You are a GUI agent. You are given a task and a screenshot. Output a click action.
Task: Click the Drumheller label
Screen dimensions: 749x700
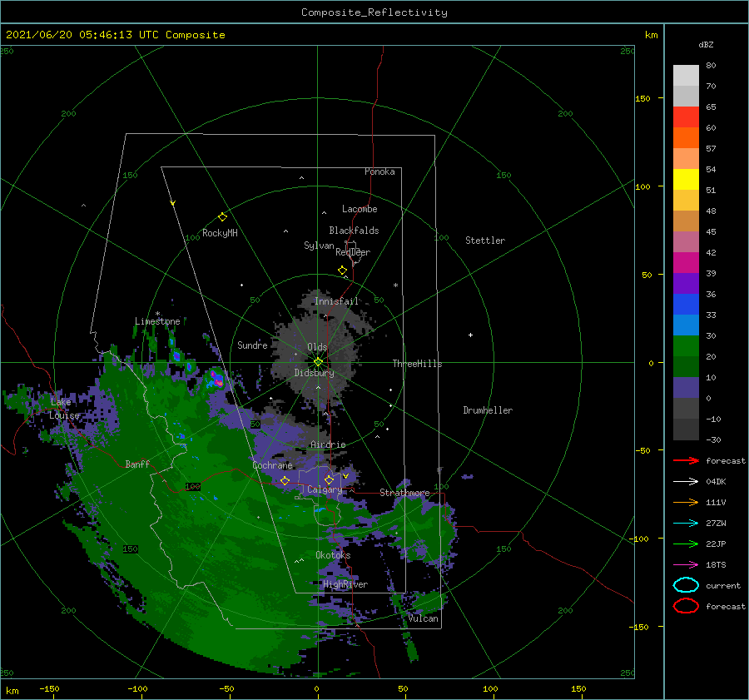488,410
